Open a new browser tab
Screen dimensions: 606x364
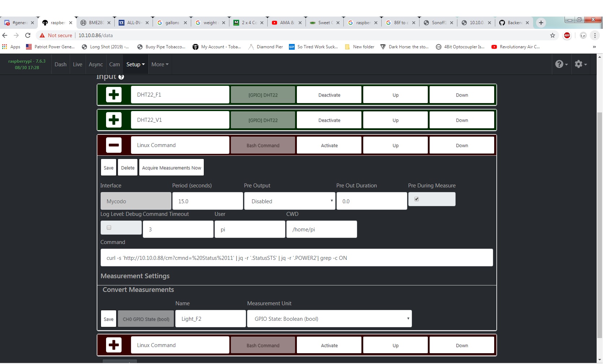[541, 23]
